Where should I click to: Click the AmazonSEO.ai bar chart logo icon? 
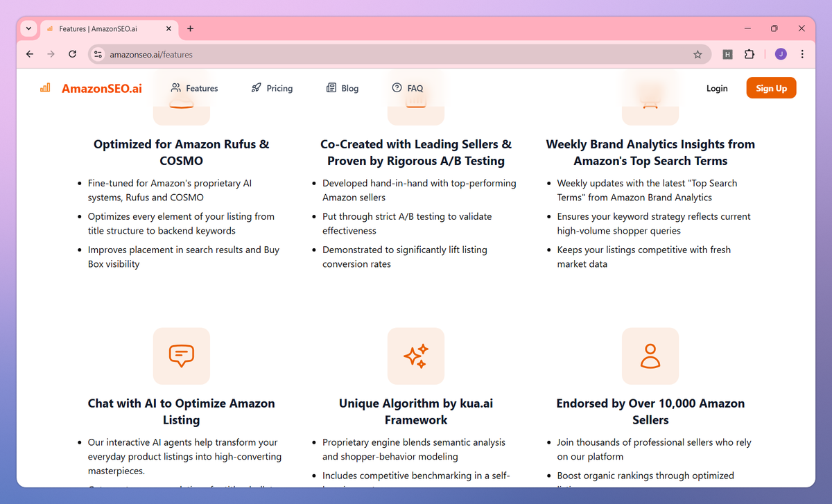coord(45,88)
